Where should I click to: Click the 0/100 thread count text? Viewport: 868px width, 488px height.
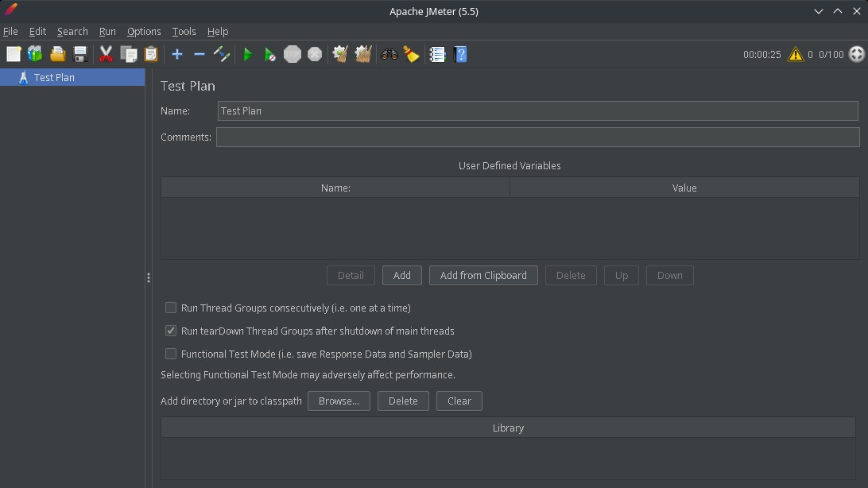coord(831,55)
